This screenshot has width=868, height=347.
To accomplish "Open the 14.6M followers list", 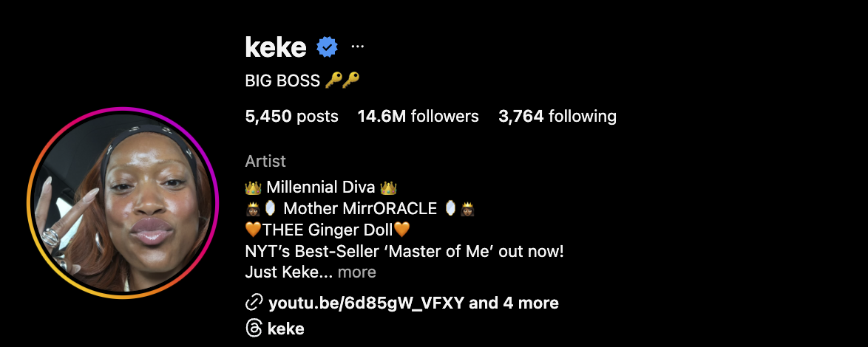I will point(418,116).
